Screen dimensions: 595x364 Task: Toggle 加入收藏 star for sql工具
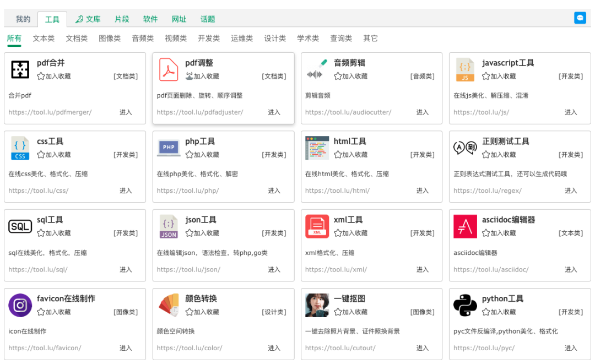pos(41,233)
